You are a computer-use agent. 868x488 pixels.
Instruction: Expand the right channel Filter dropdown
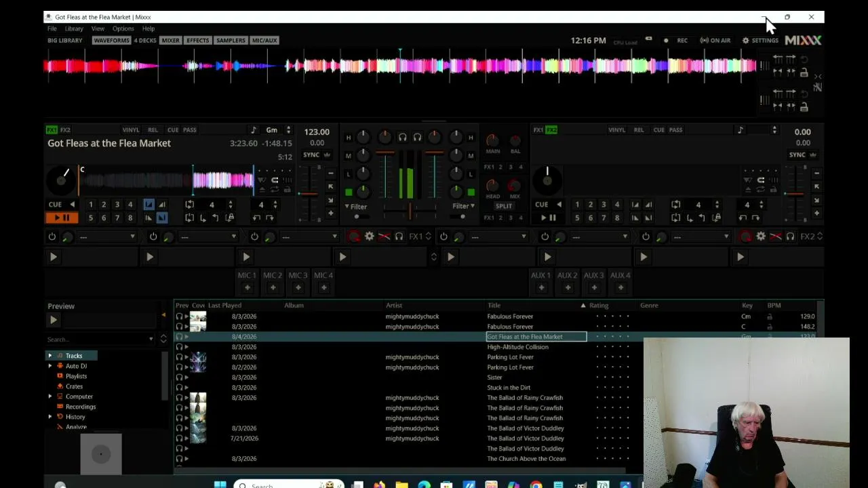point(463,206)
